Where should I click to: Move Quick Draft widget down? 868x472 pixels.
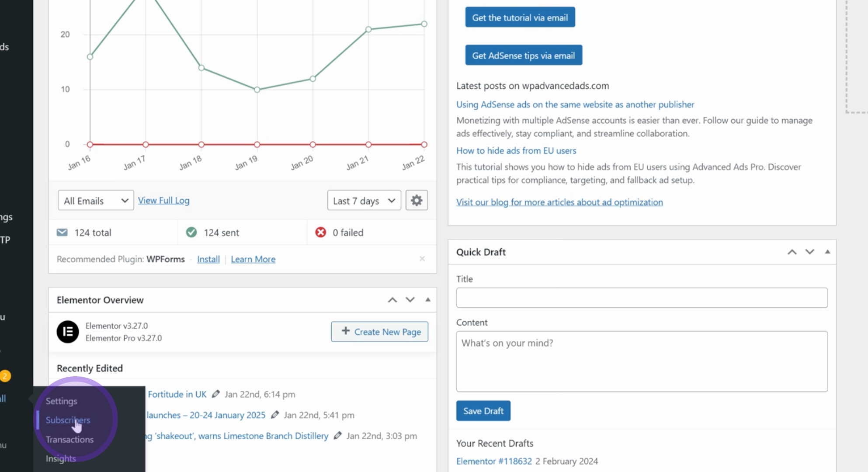coord(810,252)
